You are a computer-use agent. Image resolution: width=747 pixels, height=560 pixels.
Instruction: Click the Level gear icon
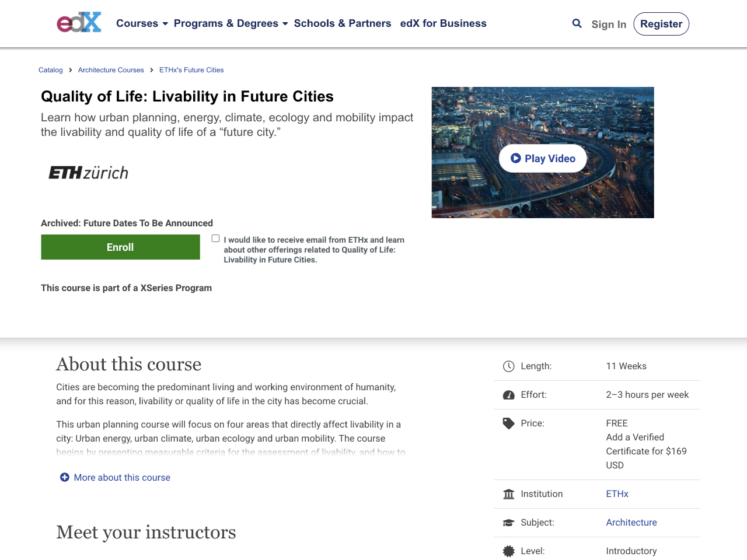(508, 551)
